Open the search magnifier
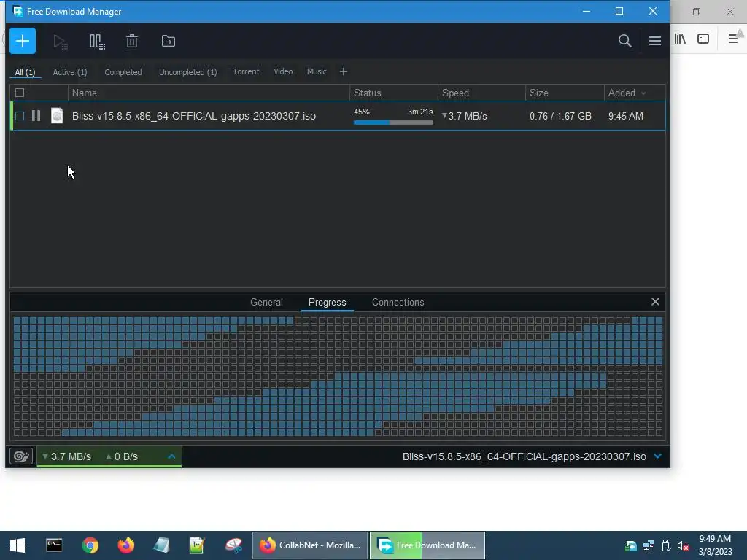747x560 pixels. [624, 41]
